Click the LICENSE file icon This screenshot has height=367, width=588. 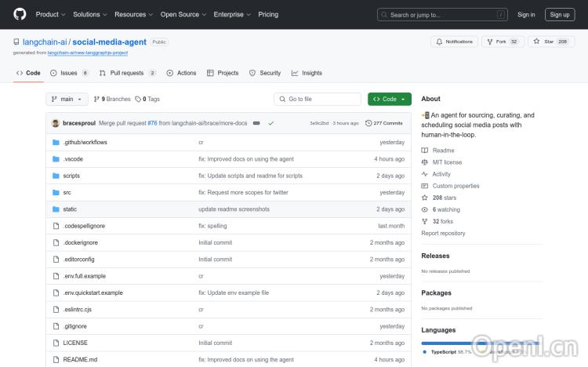pyautogui.click(x=56, y=343)
